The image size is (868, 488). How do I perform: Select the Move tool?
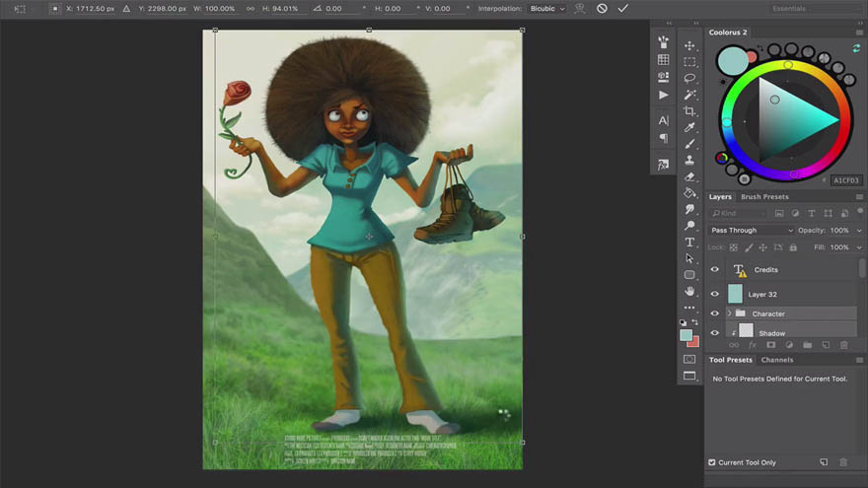coord(689,45)
